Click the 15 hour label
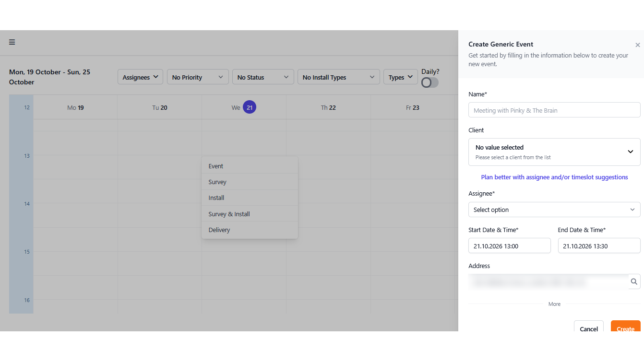 click(x=27, y=252)
